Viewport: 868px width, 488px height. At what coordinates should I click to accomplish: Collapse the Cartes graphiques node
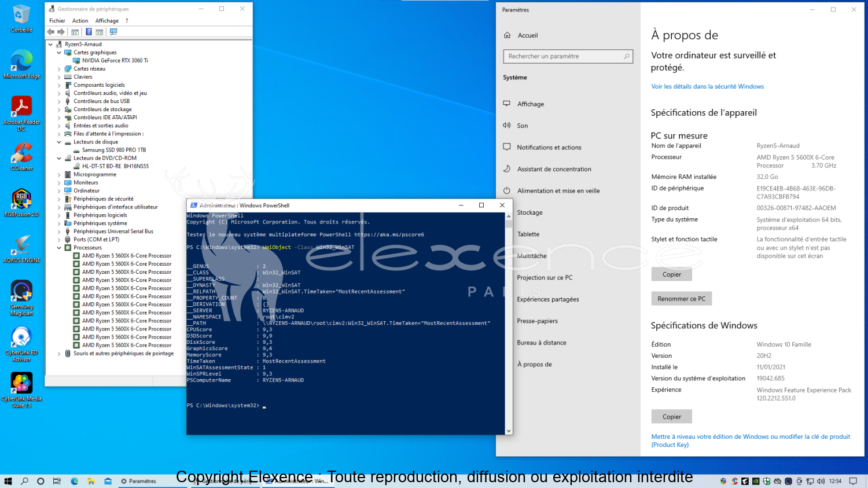(x=59, y=53)
